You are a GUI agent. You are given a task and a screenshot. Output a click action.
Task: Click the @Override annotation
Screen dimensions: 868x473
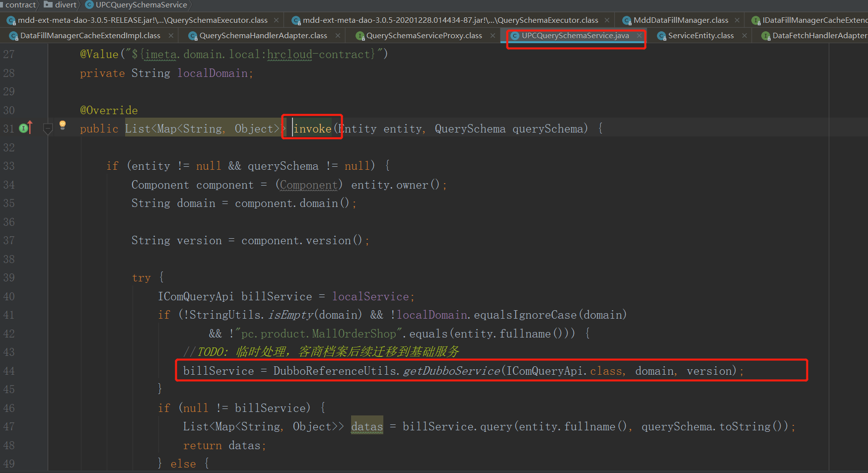tap(109, 110)
